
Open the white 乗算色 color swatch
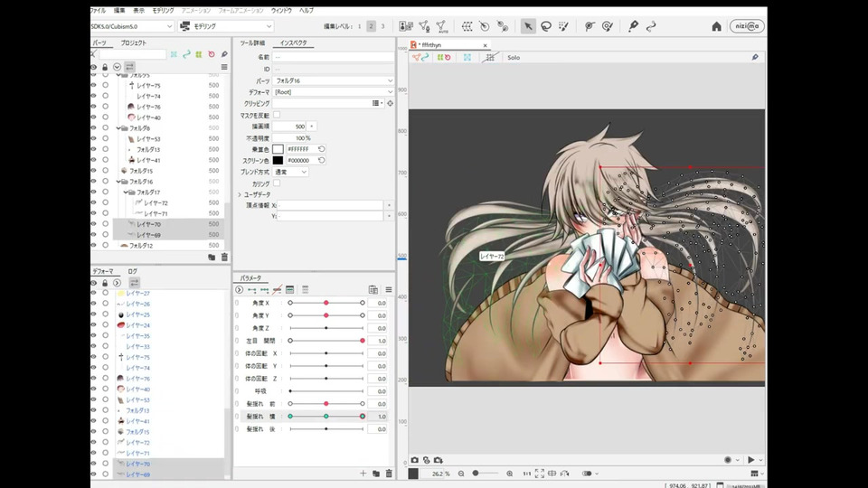point(278,149)
